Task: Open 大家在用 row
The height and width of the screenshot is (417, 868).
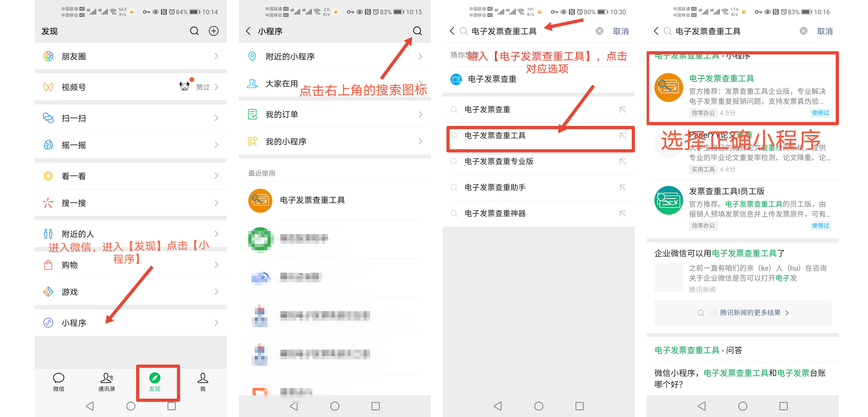Action: point(335,83)
